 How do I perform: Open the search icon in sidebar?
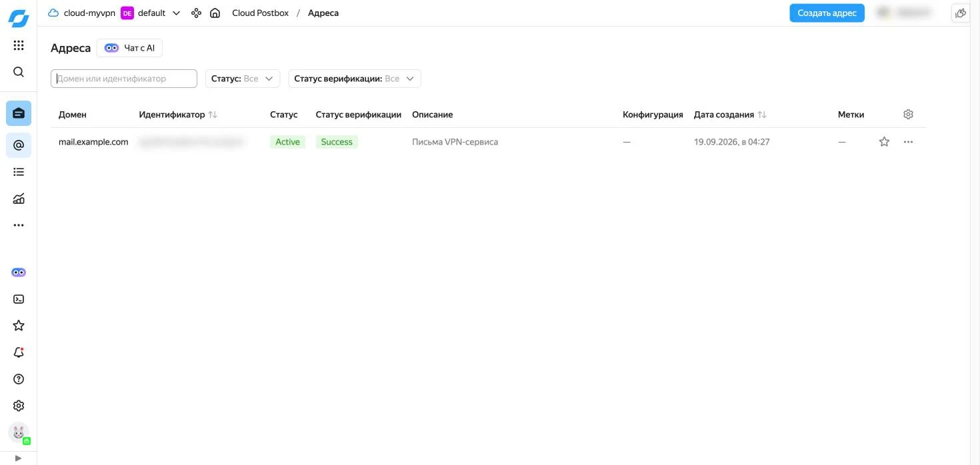(19, 72)
